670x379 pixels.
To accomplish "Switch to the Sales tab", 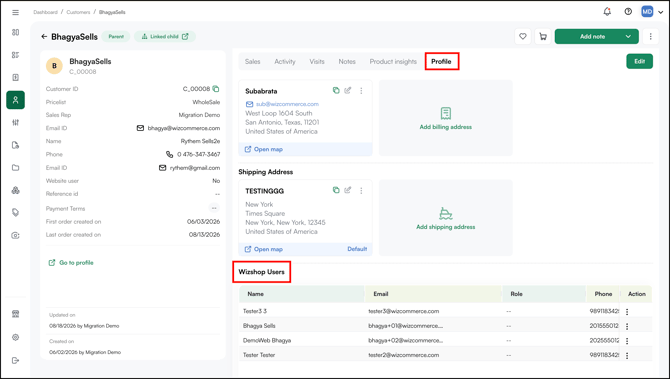I will pos(253,62).
